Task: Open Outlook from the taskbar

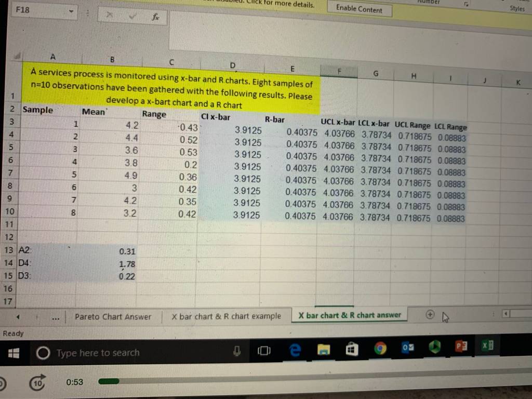Action: tap(407, 348)
